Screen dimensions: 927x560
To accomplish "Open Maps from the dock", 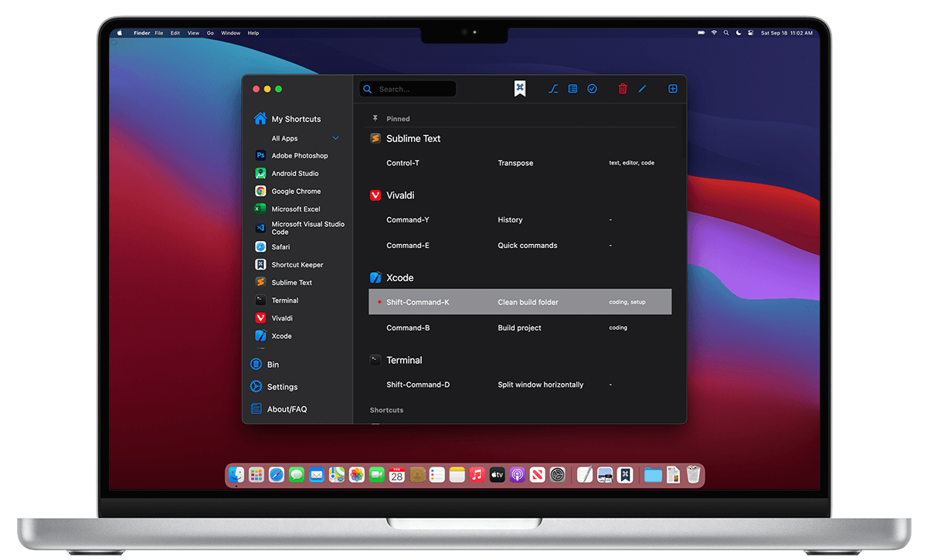I will coord(337,475).
